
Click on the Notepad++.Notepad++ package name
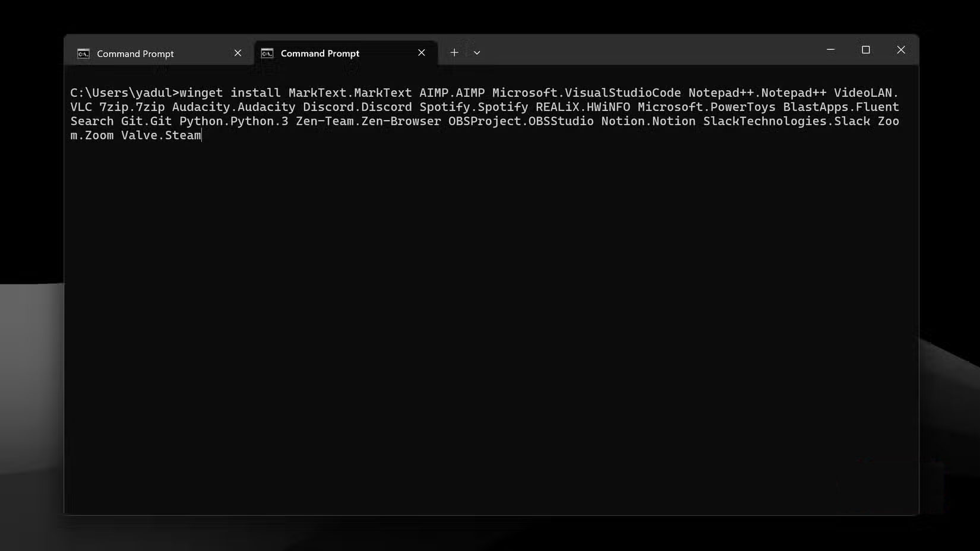pos(757,93)
